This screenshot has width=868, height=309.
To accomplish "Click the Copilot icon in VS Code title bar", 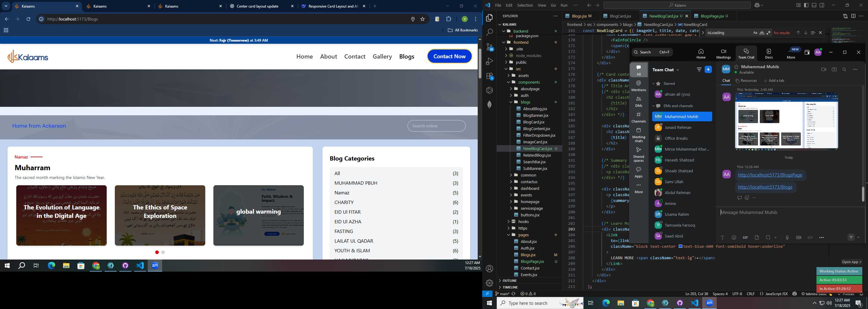I will 757,5.
